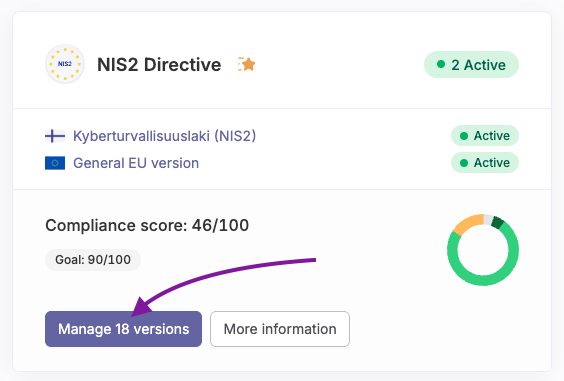Open Kyberturvallisuuslaki (NIS2) link
Viewport: 564px width, 381px height.
[x=164, y=136]
